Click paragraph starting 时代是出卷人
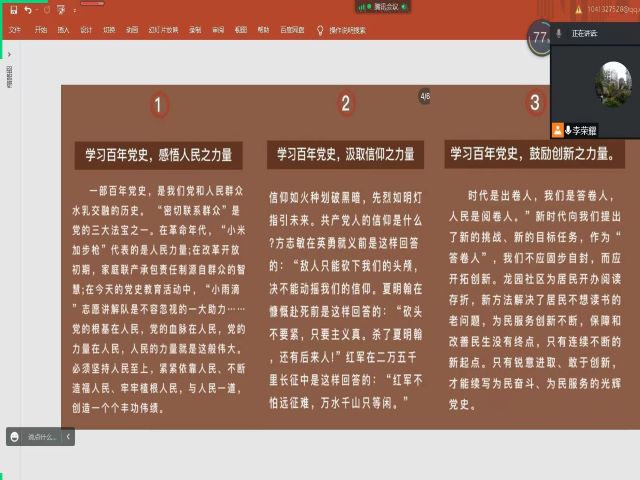Viewport: 640px width, 480px height. tap(535, 300)
